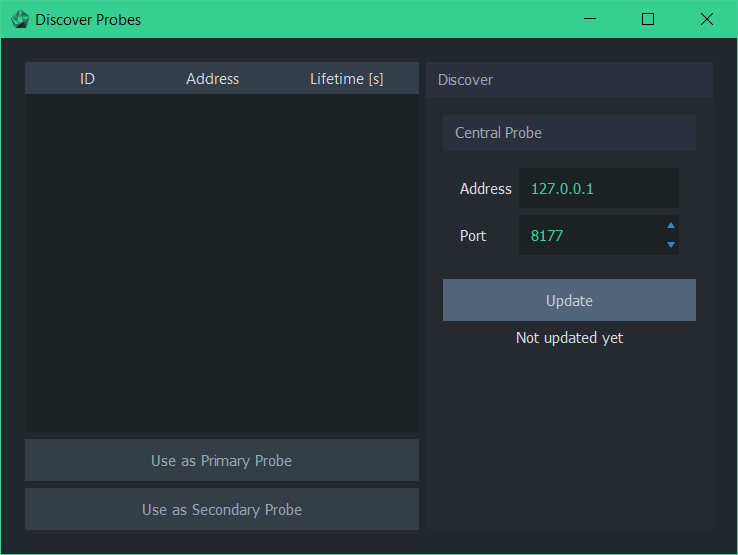Sort the table by ID column
The image size is (738, 555).
coord(87,78)
